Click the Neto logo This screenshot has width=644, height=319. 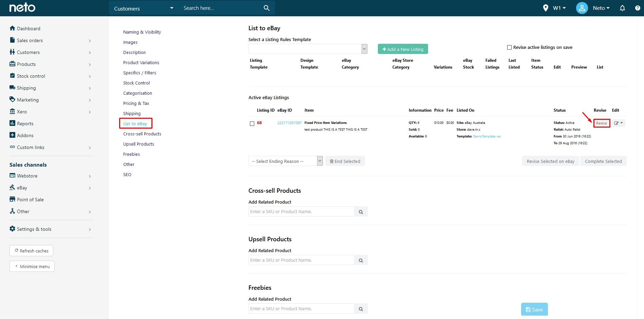point(22,7)
